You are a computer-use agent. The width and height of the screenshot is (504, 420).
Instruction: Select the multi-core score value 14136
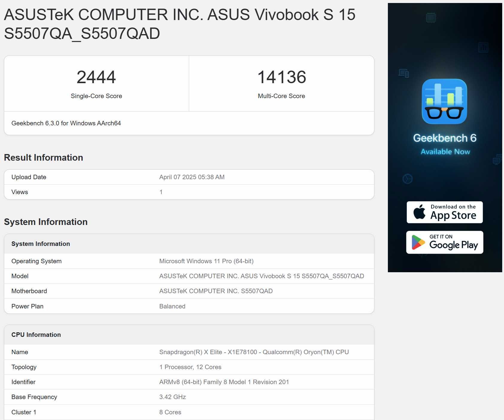click(x=282, y=77)
